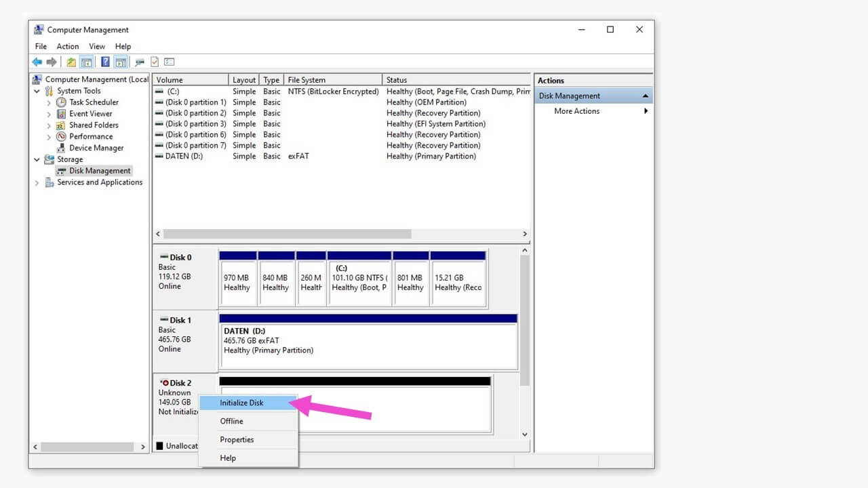Click the tree pane scroll right arrow

(x=142, y=447)
